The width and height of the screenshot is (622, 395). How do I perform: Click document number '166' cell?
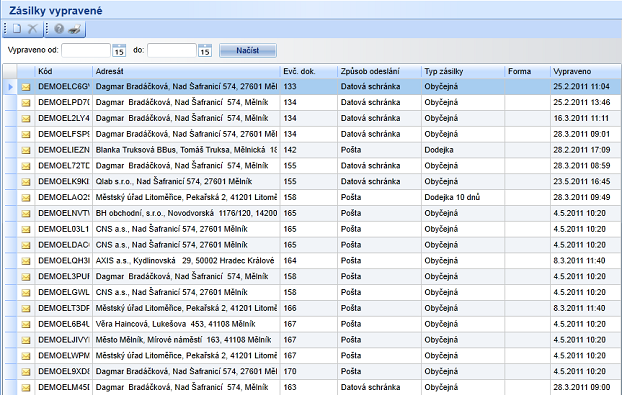tap(309, 308)
